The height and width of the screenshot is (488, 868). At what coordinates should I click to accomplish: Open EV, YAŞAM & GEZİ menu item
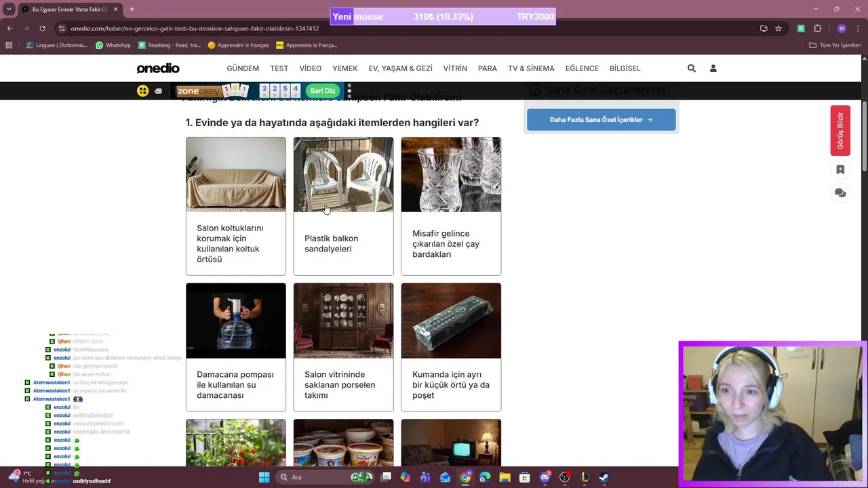click(400, 68)
